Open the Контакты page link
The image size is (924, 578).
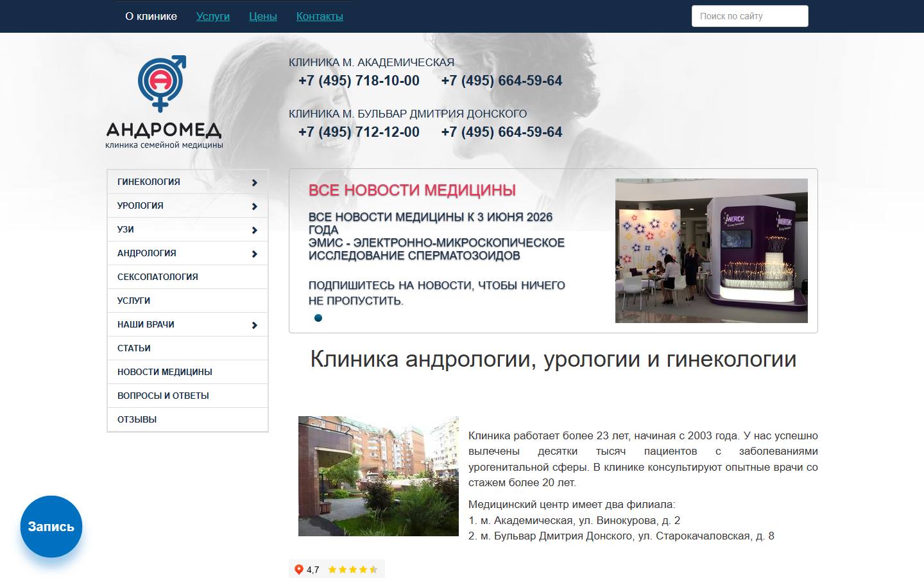(320, 16)
